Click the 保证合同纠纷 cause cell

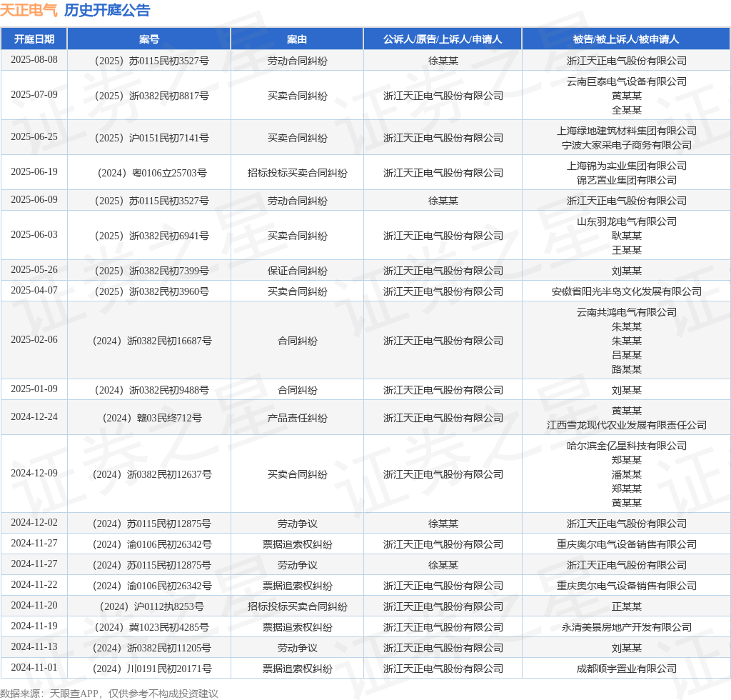pos(297,271)
